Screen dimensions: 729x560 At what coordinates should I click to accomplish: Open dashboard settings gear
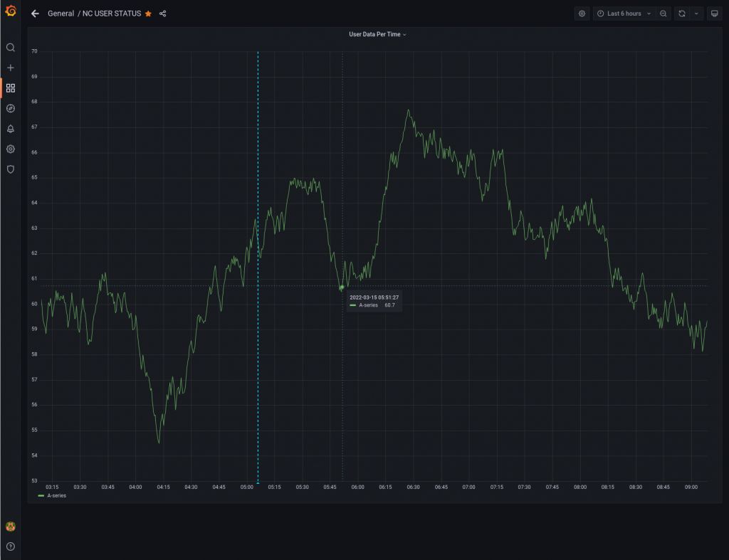(x=582, y=13)
